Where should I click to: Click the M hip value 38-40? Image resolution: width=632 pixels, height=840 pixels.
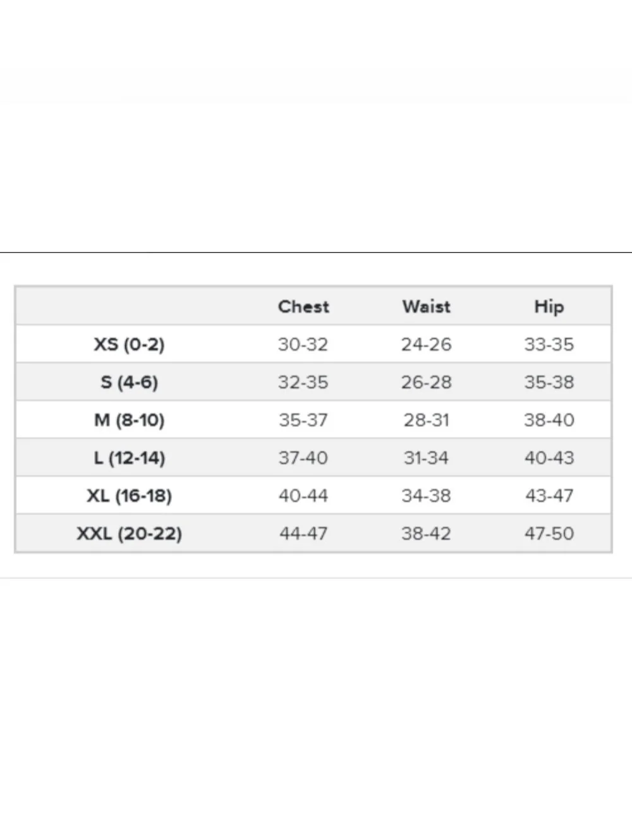coord(549,420)
